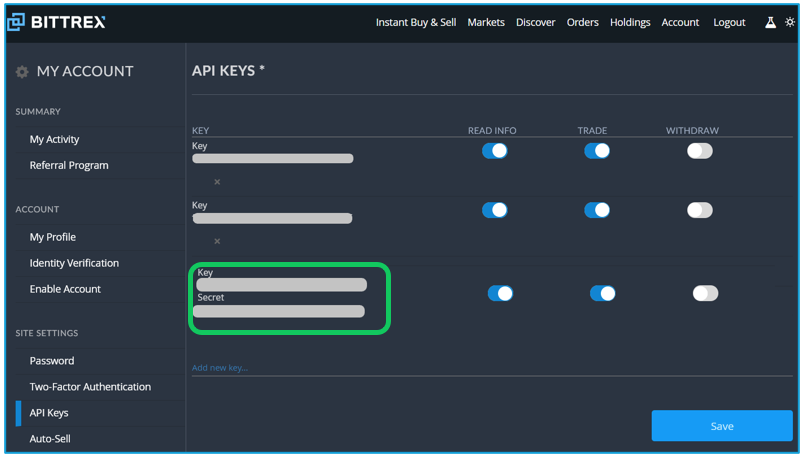The image size is (803, 458).
Task: Open Holdings in top navigation
Action: tap(630, 23)
